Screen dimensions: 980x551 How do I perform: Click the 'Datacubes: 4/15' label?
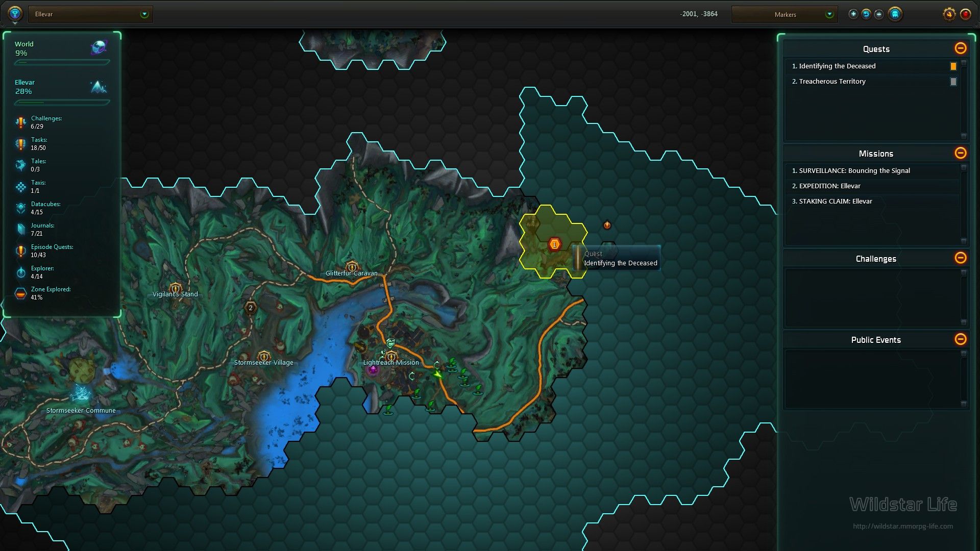pyautogui.click(x=45, y=208)
